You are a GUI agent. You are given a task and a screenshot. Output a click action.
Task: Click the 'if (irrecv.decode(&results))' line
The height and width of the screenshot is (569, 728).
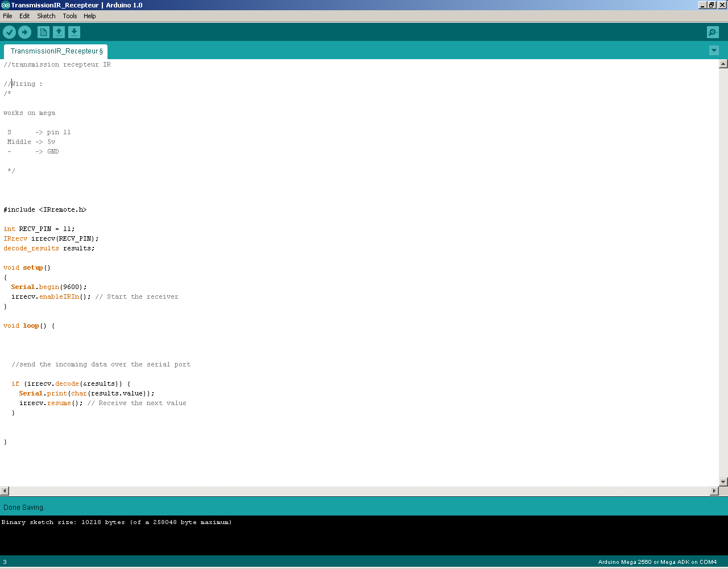(x=71, y=384)
